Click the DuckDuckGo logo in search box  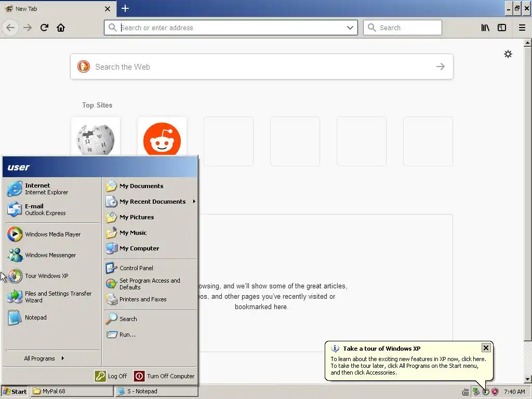[84, 66]
